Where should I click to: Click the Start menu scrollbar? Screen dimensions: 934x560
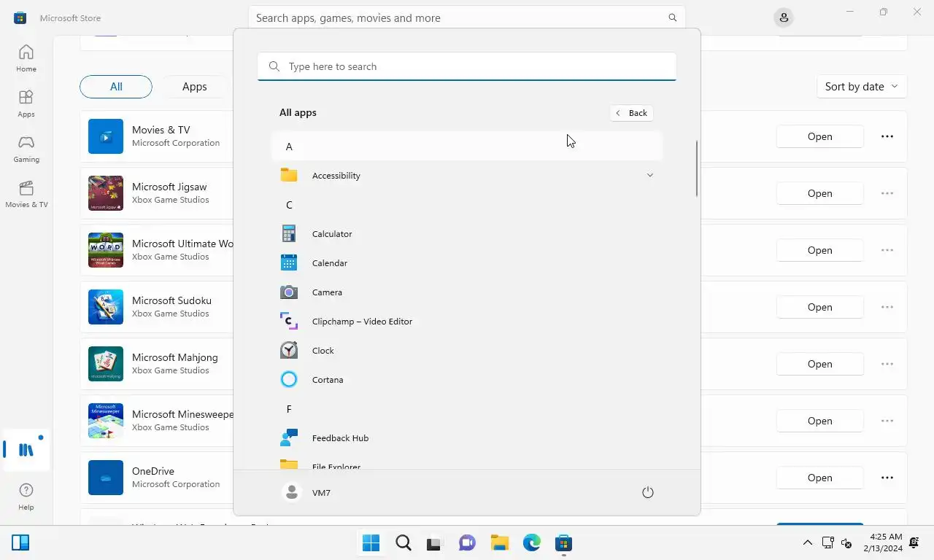696,168
